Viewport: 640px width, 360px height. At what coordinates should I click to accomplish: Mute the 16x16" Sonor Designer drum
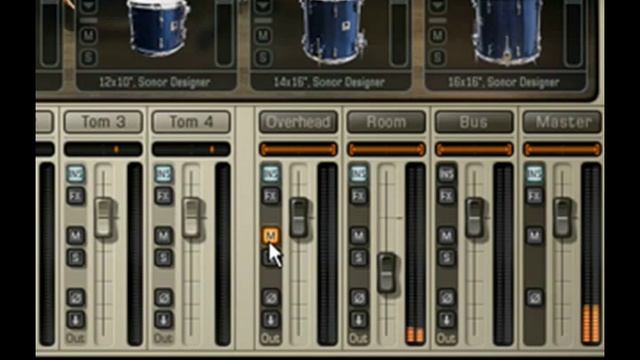click(438, 36)
